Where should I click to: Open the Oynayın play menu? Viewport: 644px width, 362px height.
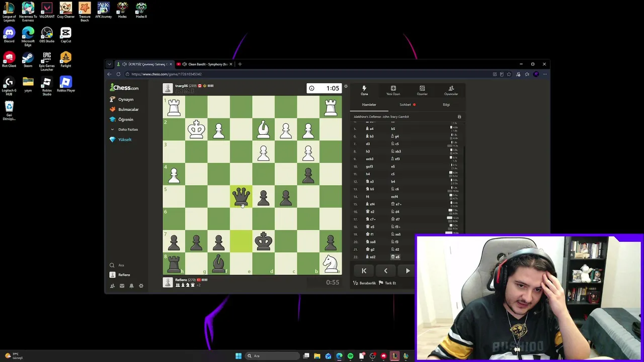pyautogui.click(x=122, y=99)
